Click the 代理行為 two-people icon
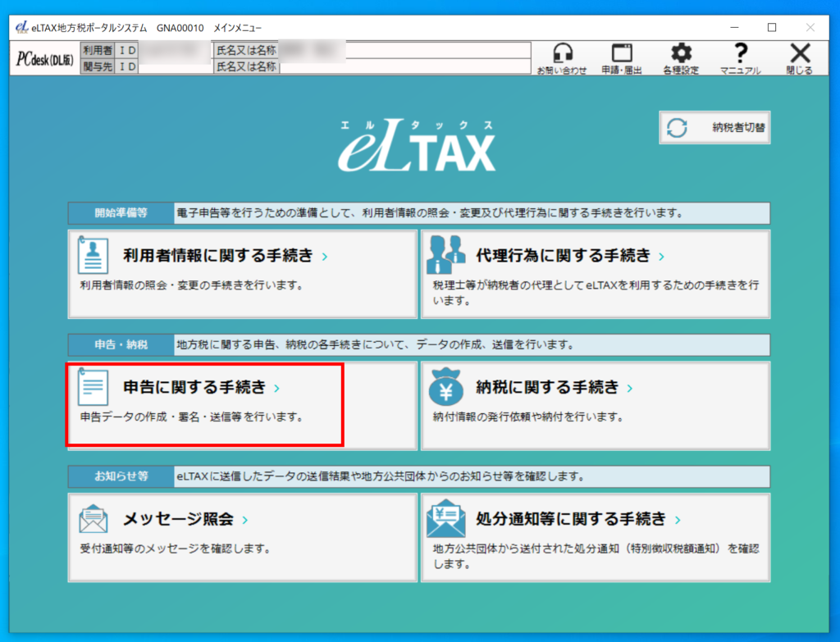 (446, 255)
